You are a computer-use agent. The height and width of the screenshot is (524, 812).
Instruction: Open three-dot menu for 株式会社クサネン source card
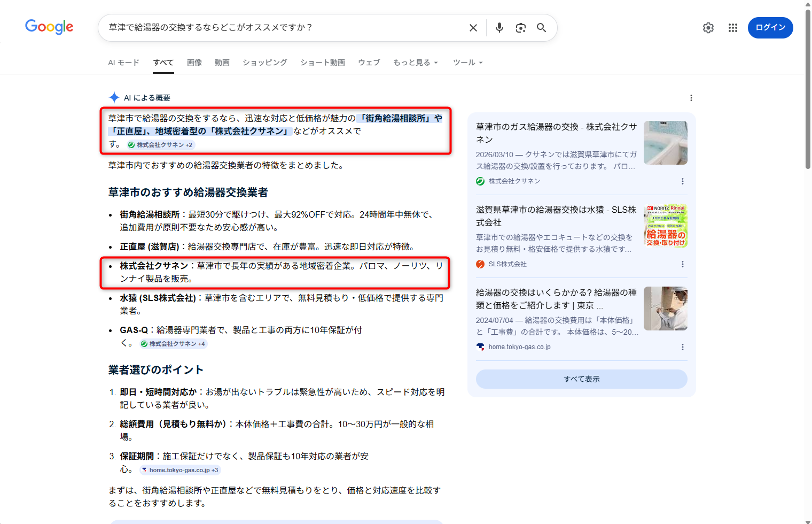683,181
